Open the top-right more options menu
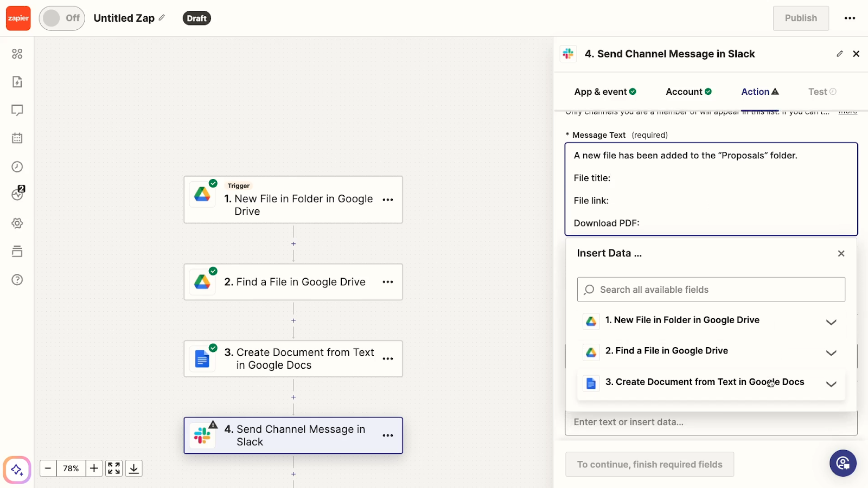 850,18
